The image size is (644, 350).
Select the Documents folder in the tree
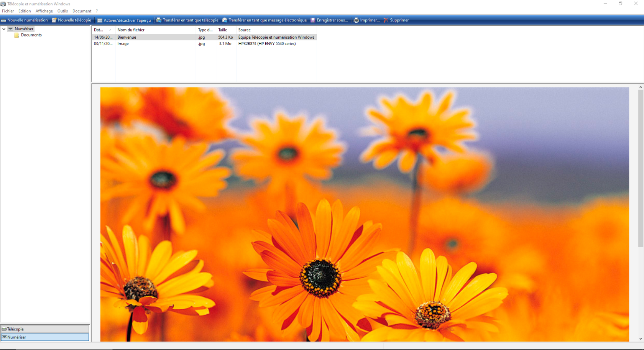tap(31, 35)
